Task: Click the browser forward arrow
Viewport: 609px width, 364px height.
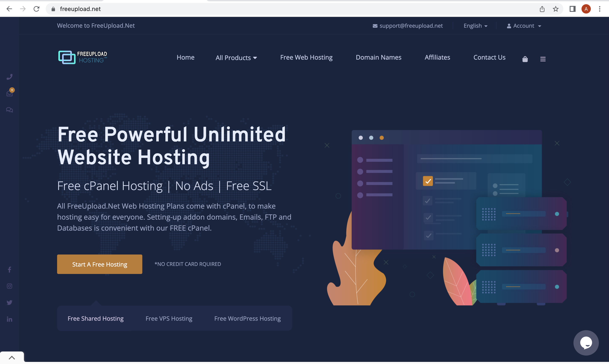Action: [x=23, y=9]
